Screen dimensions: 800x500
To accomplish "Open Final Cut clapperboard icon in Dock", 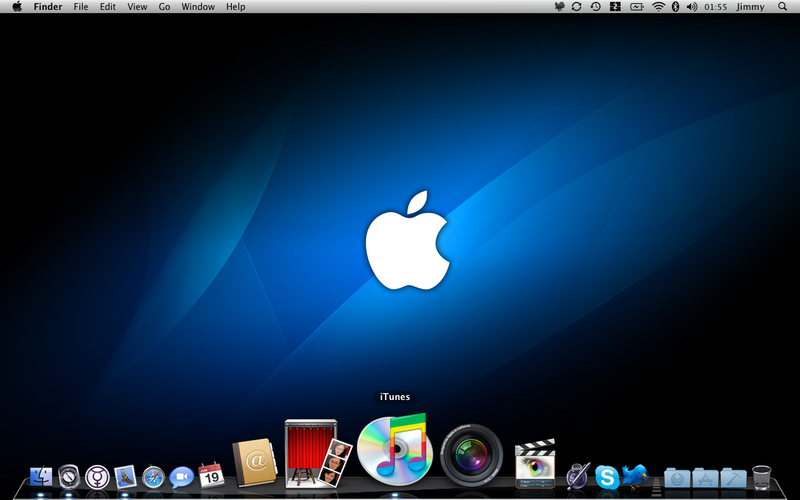I will pyautogui.click(x=535, y=463).
